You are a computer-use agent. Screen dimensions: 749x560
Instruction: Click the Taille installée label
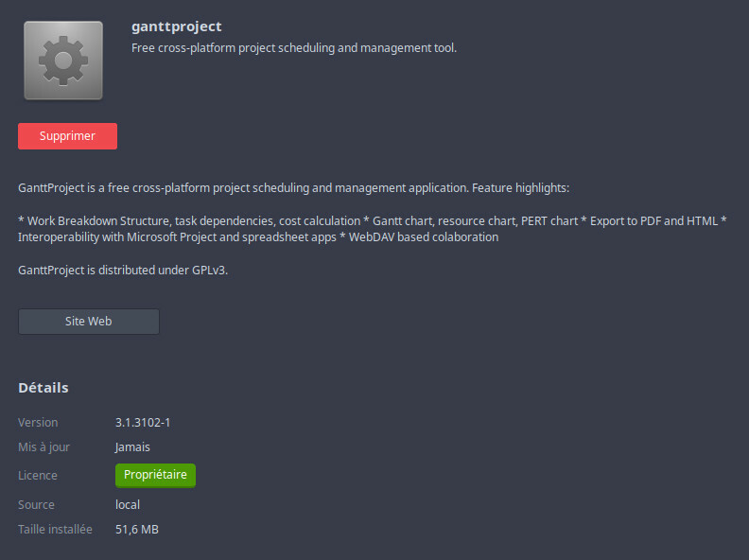pos(55,530)
